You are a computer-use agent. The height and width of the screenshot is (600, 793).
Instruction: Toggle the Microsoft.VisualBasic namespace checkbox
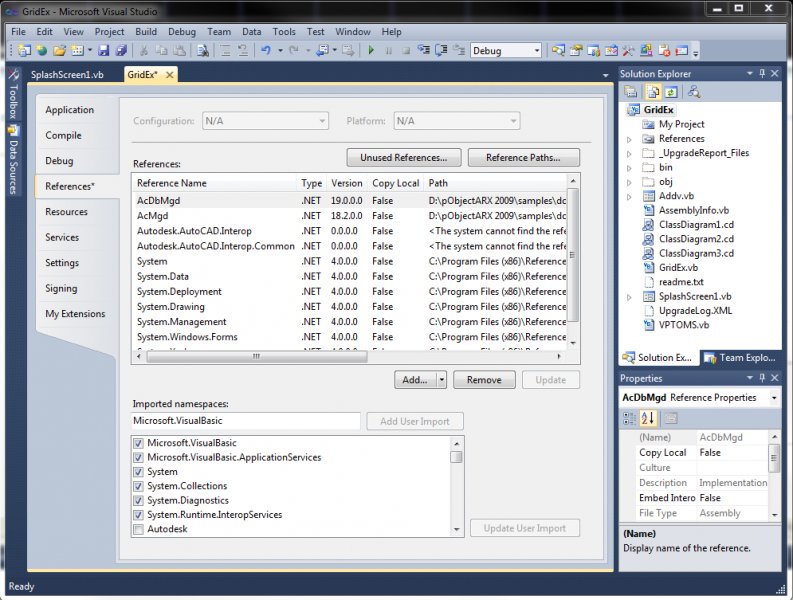pos(138,443)
